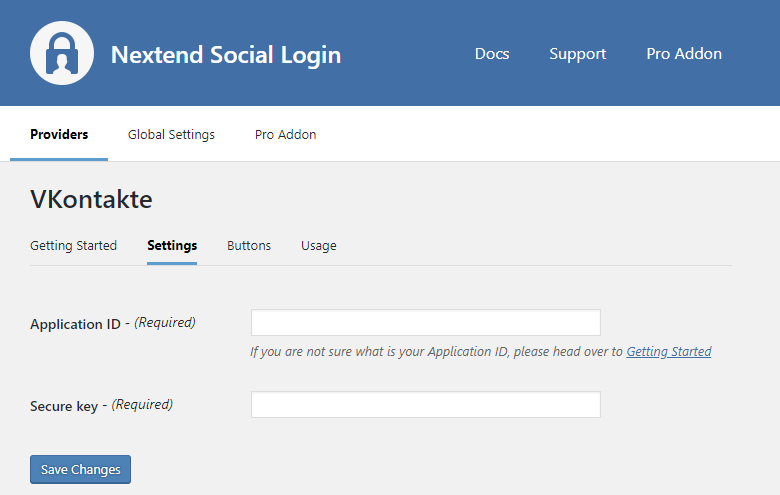Image resolution: width=780 pixels, height=495 pixels.
Task: Switch to the Global Settings tab
Action: (171, 134)
